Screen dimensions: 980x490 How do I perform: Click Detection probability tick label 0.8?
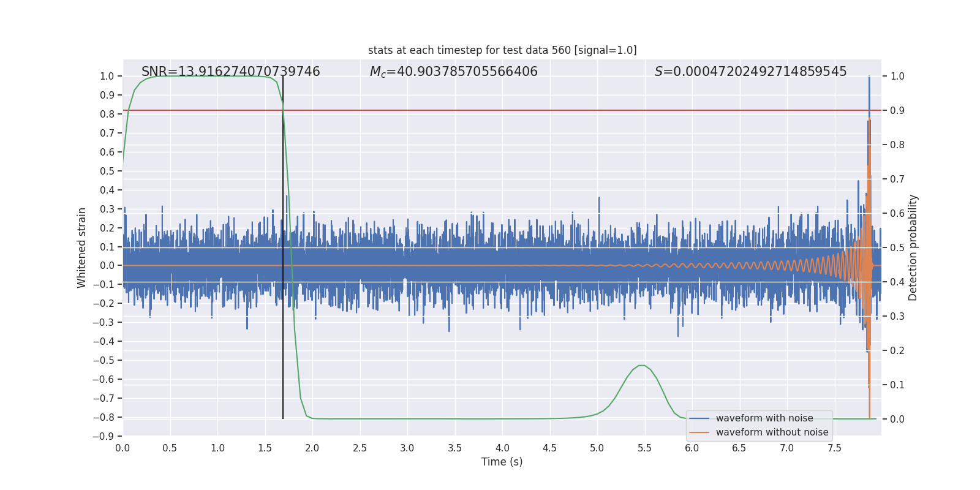(897, 145)
